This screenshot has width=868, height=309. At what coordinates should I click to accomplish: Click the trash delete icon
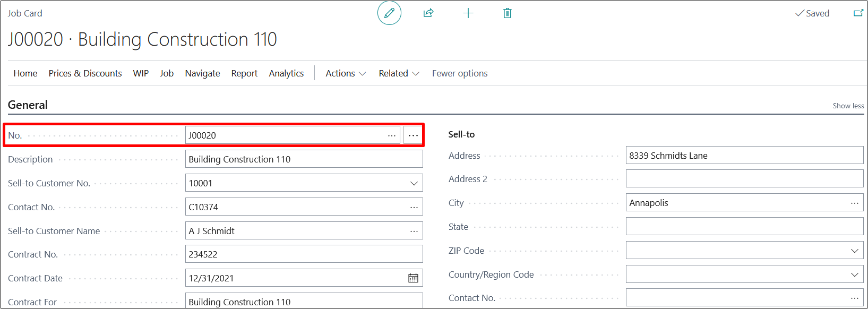pos(507,13)
